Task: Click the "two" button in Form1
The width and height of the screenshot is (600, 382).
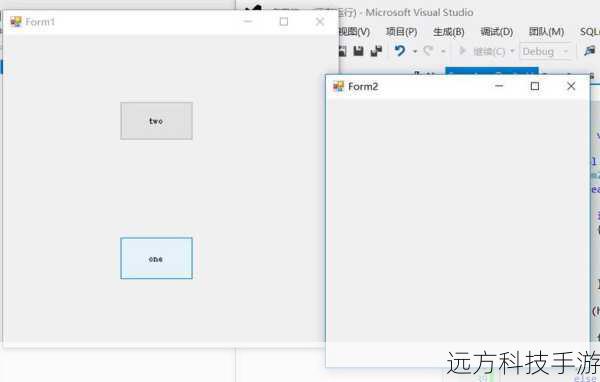Action: [157, 121]
